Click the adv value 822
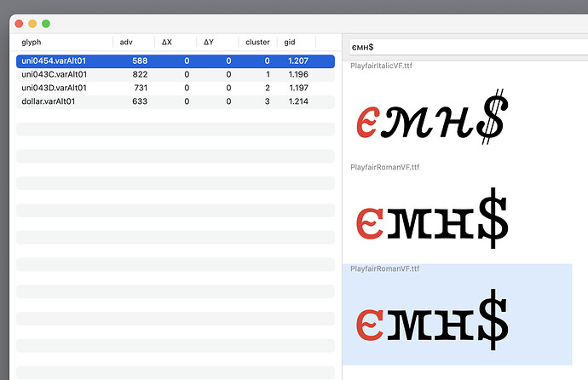588x380 pixels. [x=140, y=75]
